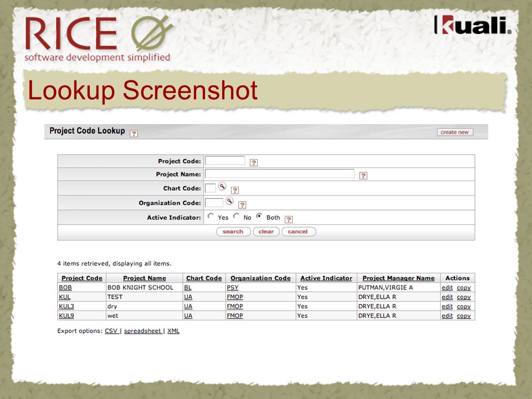The width and height of the screenshot is (532, 399).
Task: Sort by Project Code column header
Action: [82, 278]
